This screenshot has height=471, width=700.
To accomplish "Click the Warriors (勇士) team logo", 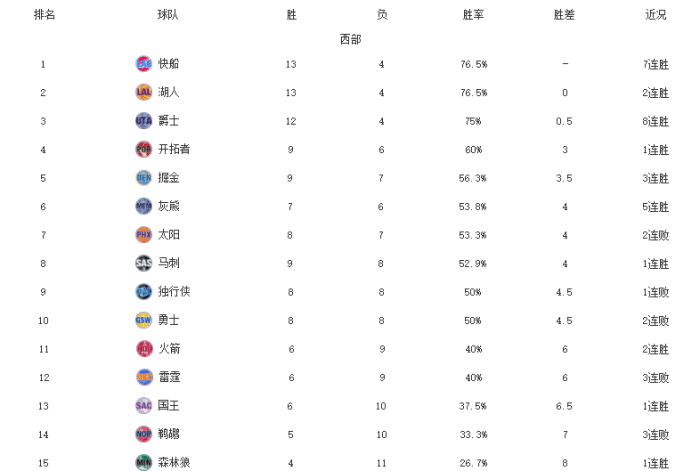I will pyautogui.click(x=144, y=320).
